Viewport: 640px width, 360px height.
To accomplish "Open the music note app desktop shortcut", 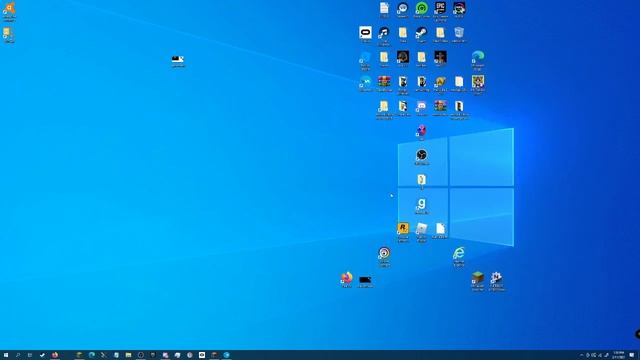I will click(384, 36).
